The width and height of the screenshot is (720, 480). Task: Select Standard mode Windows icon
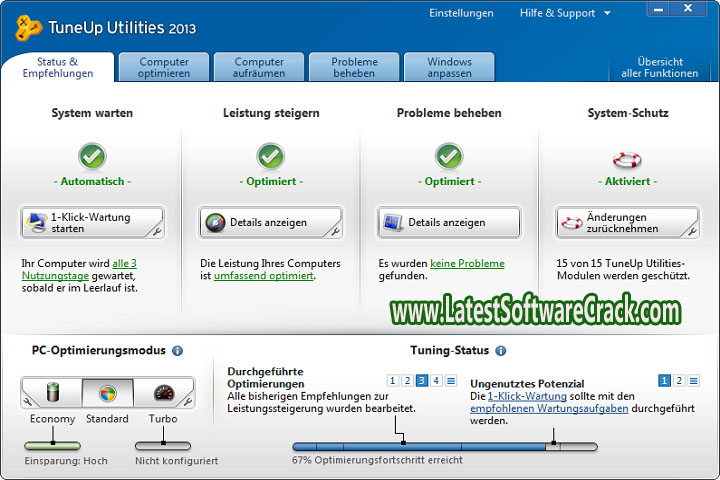(x=107, y=393)
